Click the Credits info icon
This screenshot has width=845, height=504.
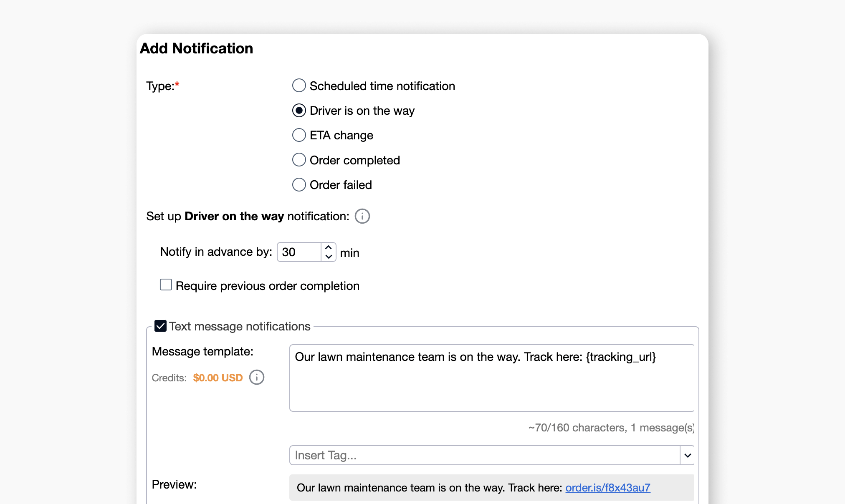tap(256, 377)
